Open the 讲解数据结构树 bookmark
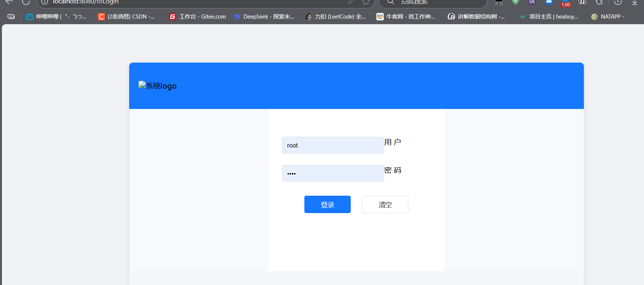Screen dimensions: 644x285 click(x=476, y=17)
